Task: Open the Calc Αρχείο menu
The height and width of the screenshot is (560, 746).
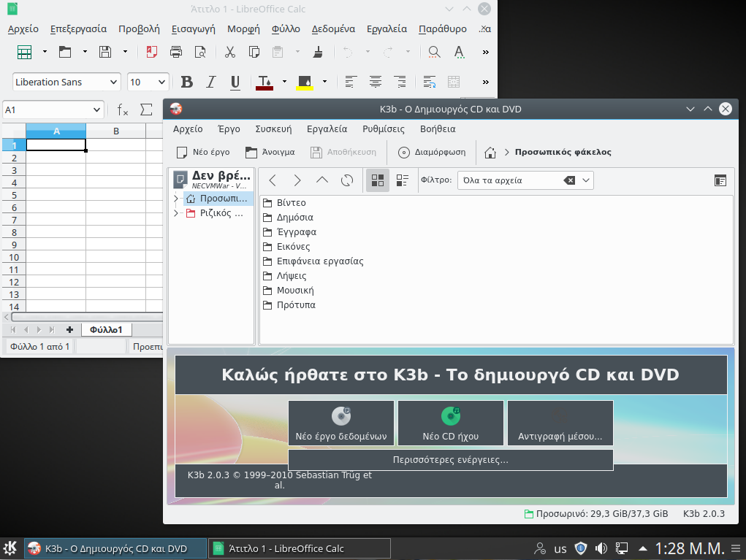Action: coord(23,29)
